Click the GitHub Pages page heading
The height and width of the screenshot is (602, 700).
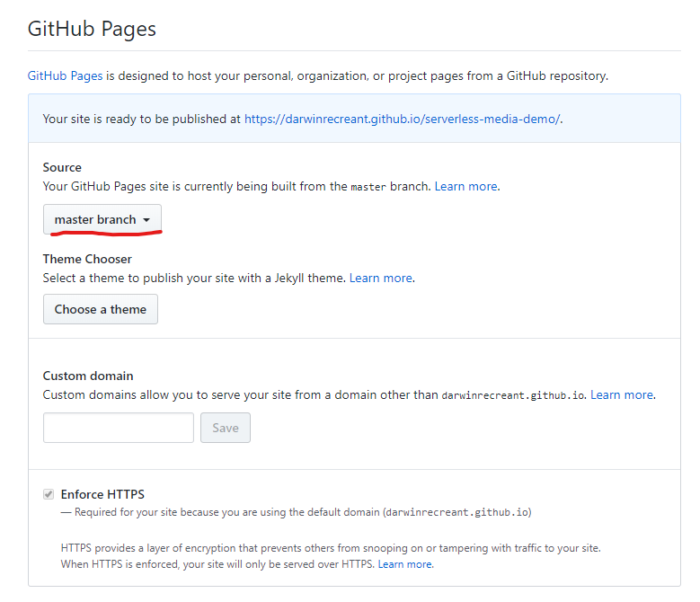pyautogui.click(x=92, y=29)
